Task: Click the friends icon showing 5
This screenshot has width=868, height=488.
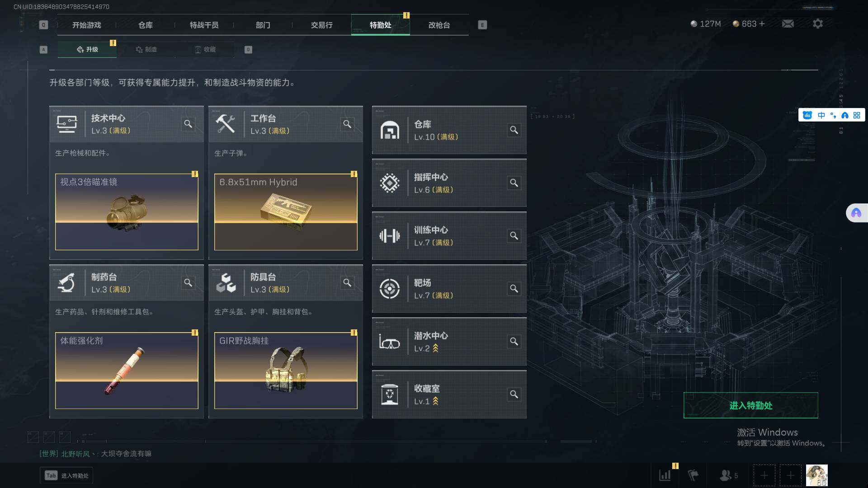Action: pos(728,475)
